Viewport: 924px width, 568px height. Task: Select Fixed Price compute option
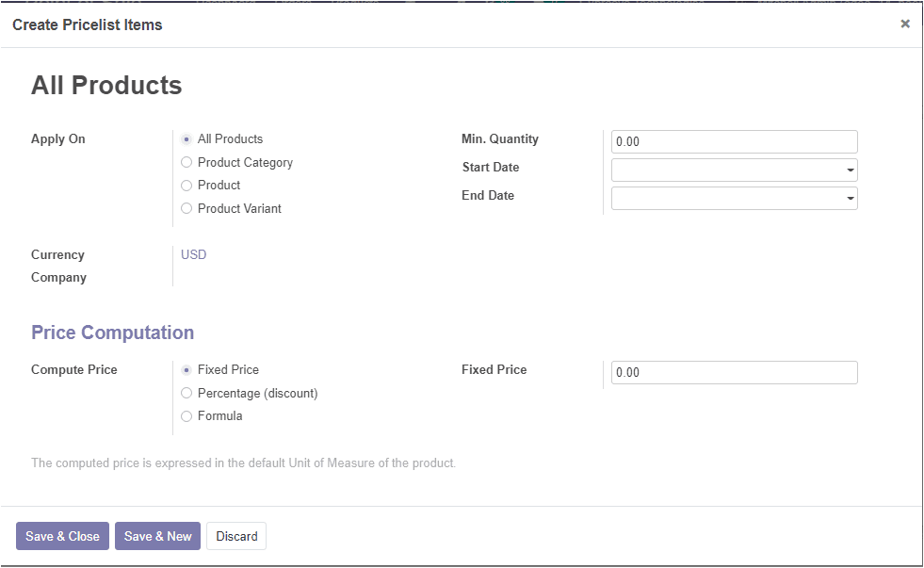click(x=186, y=370)
